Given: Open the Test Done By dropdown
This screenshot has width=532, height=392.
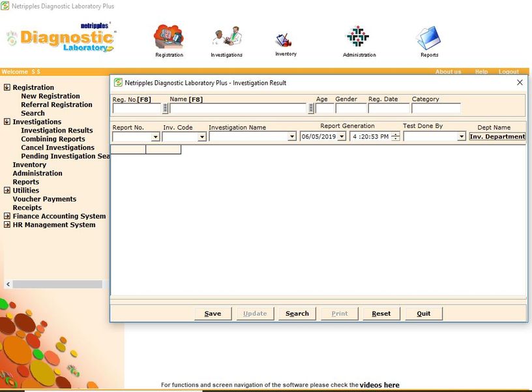Looking at the screenshot, I should [461, 137].
